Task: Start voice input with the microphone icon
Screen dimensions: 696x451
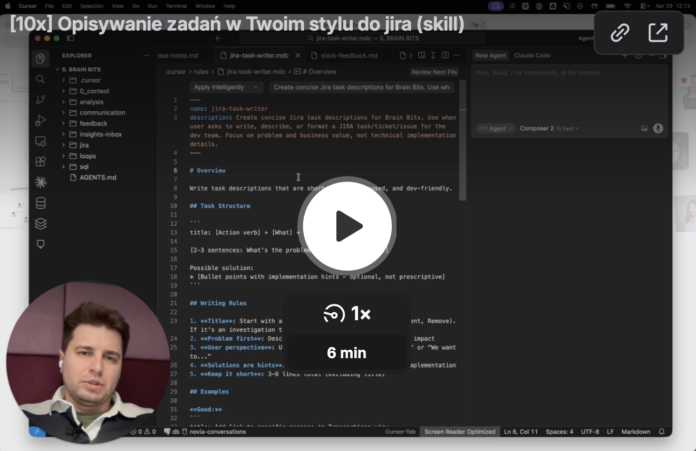Action: pos(658,128)
